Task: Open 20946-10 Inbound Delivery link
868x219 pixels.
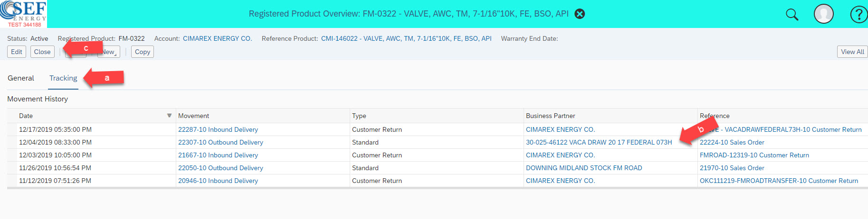Action: tap(218, 181)
